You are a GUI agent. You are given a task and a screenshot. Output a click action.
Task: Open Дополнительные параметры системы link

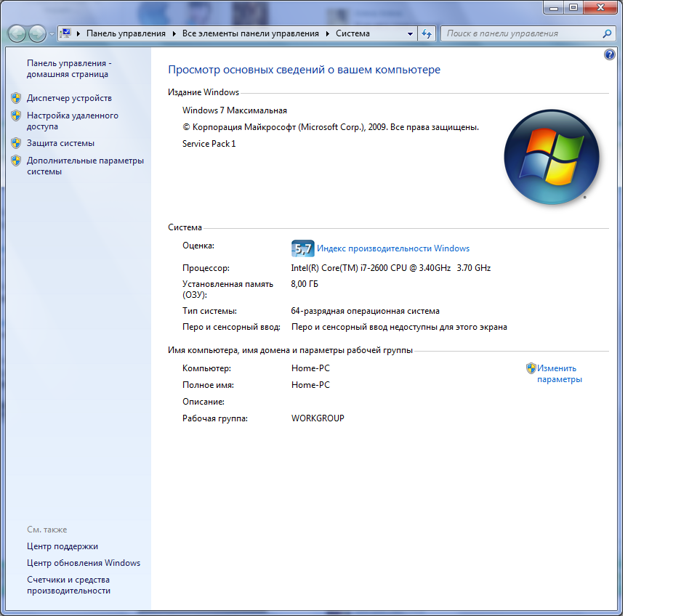tap(85, 166)
